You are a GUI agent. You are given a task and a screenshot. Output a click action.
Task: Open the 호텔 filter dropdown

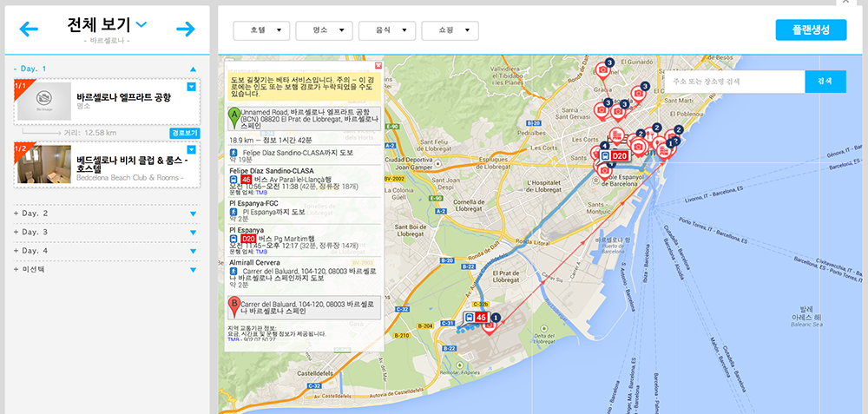(261, 30)
